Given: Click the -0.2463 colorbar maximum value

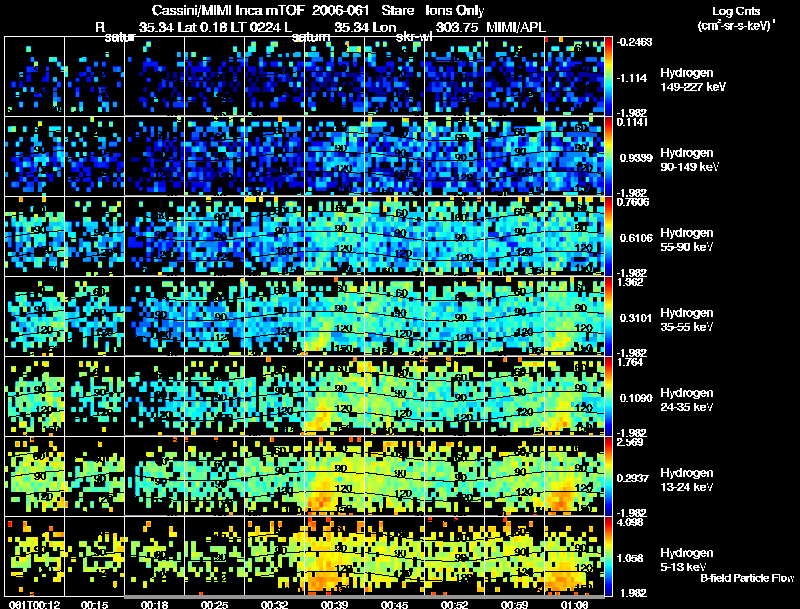Looking at the screenshot, I should (634, 42).
